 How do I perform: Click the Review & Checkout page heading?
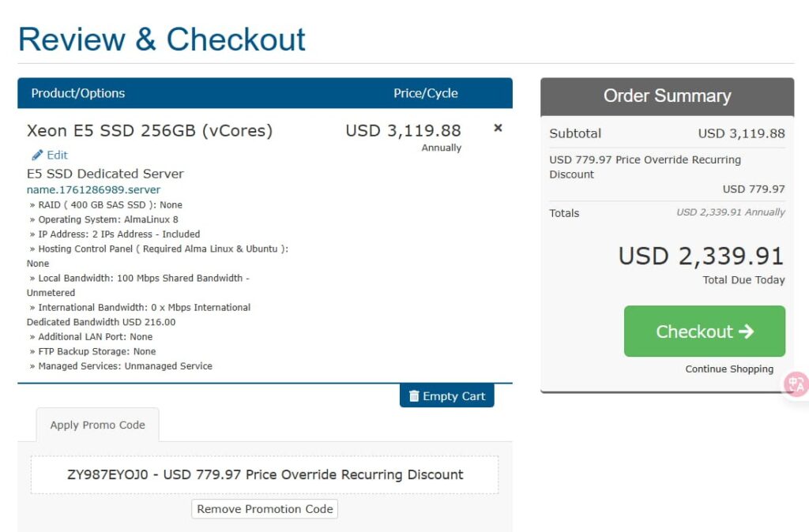(162, 39)
